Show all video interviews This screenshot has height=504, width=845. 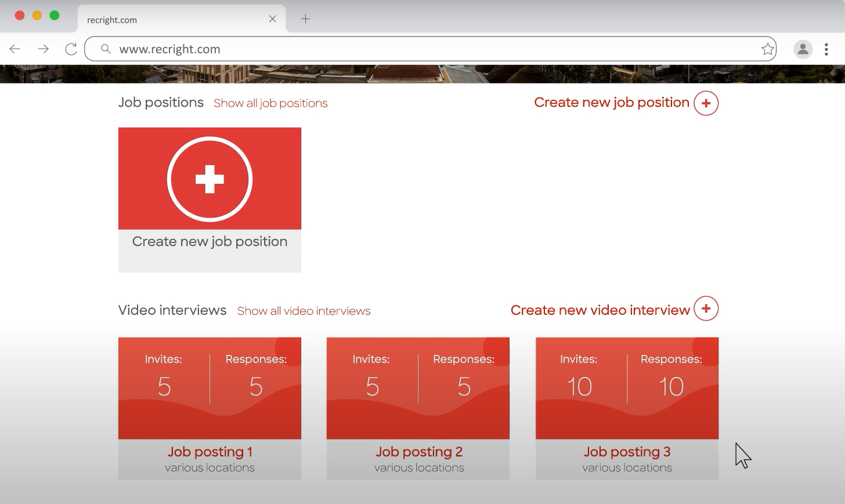304,311
